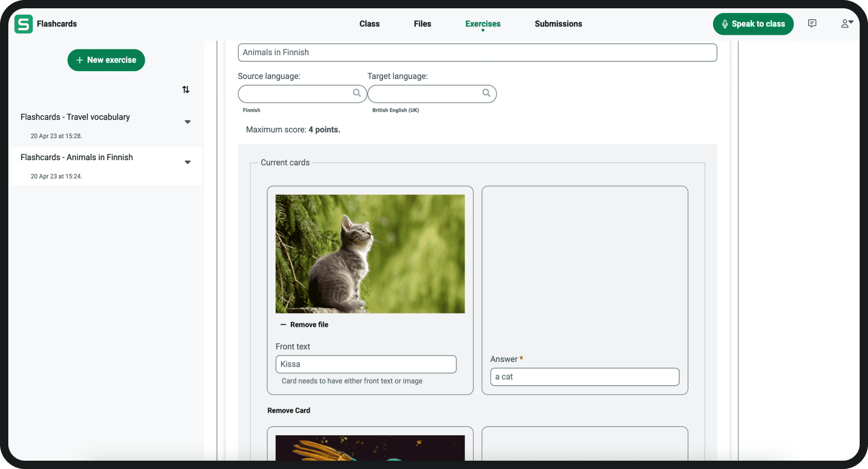Open the Files tab
The height and width of the screenshot is (469, 868).
click(422, 24)
